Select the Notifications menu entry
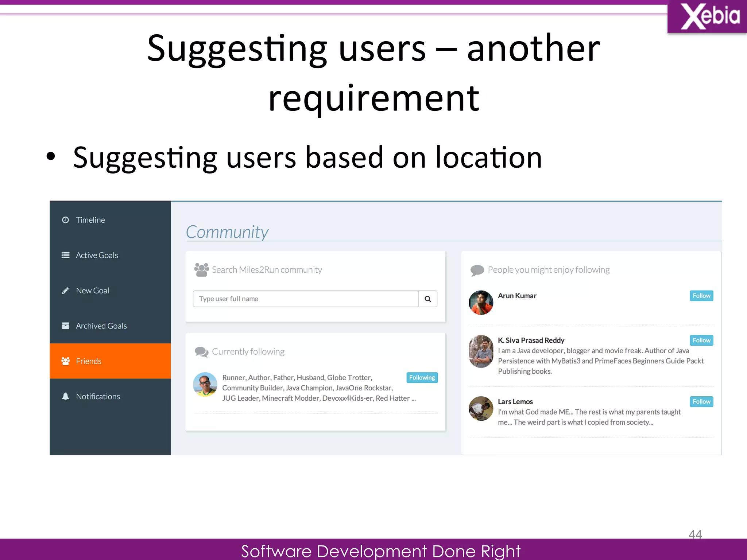This screenshot has height=560, width=747. pyautogui.click(x=98, y=396)
